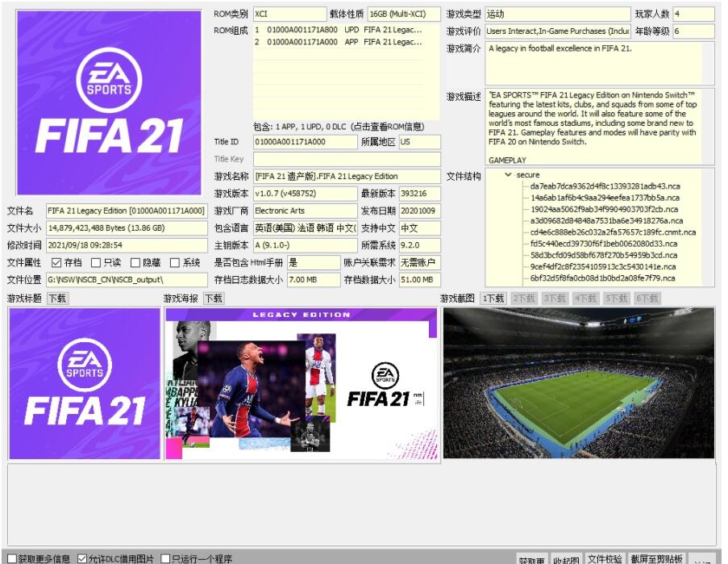728x564 pixels.
Task: Click the 最新版本 field 393216
Action: tap(420, 194)
